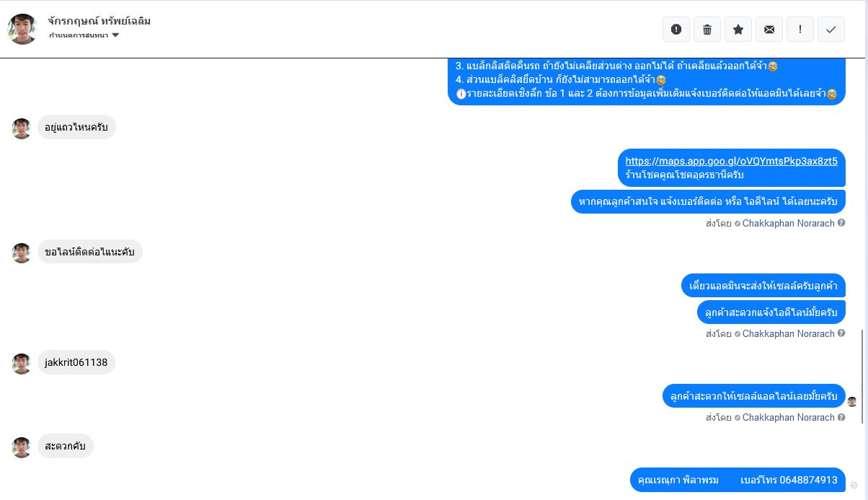Click customer avatar next to jakkrit061138
The height and width of the screenshot is (500, 868).
tap(22, 364)
